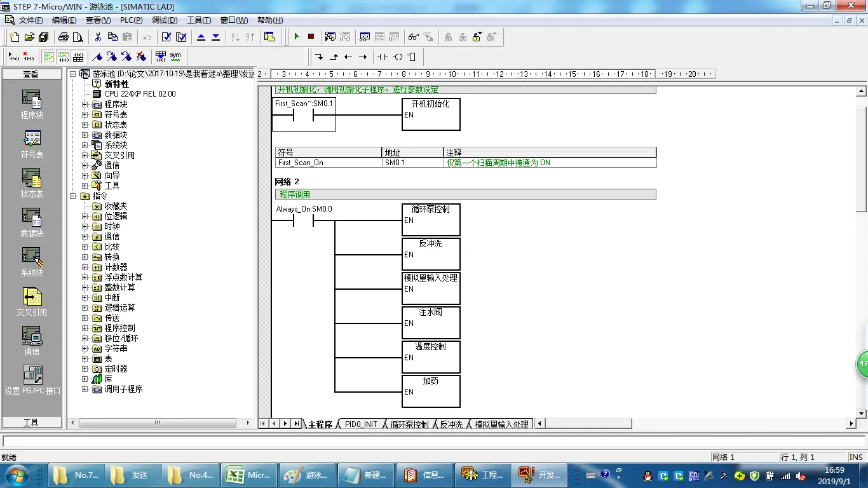The image size is (868, 488).
Task: Expand the 计数器 instruction folder
Action: 85,267
